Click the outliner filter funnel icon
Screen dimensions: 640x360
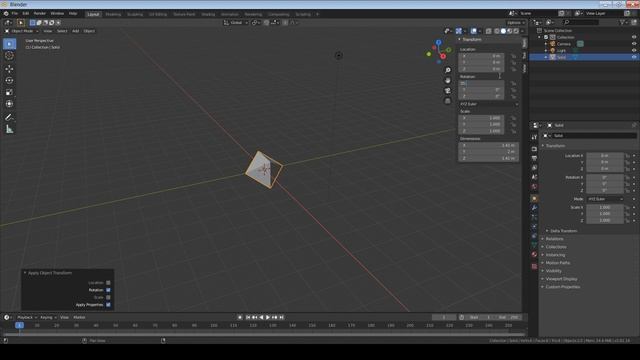point(622,22)
